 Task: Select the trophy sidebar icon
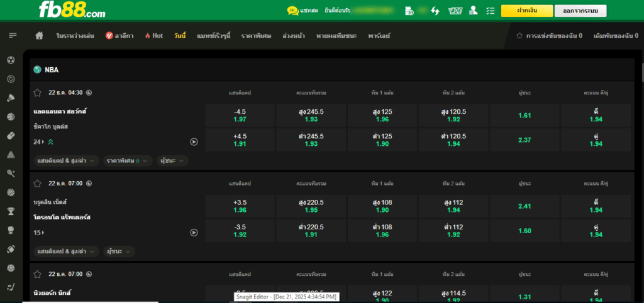click(11, 211)
